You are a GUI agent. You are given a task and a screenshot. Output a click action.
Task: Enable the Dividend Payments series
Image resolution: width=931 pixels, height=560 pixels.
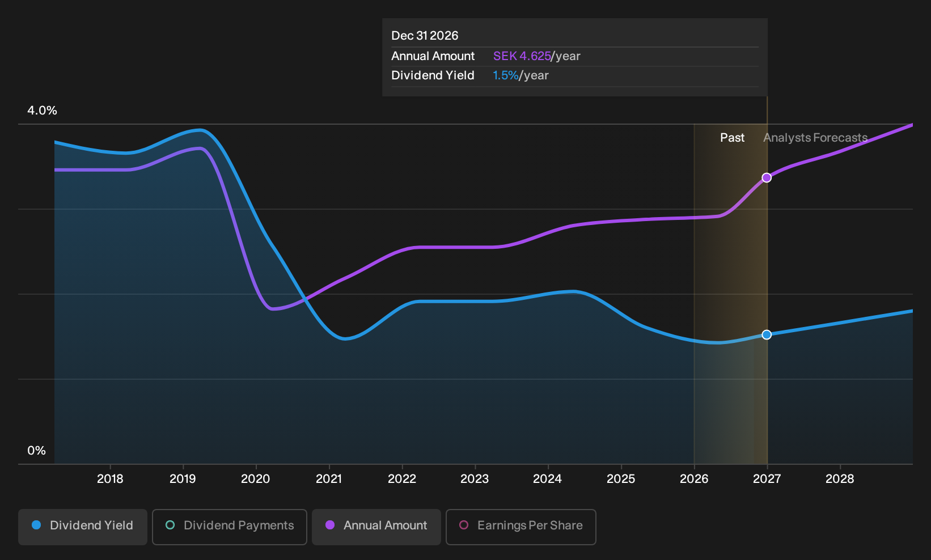(230, 527)
